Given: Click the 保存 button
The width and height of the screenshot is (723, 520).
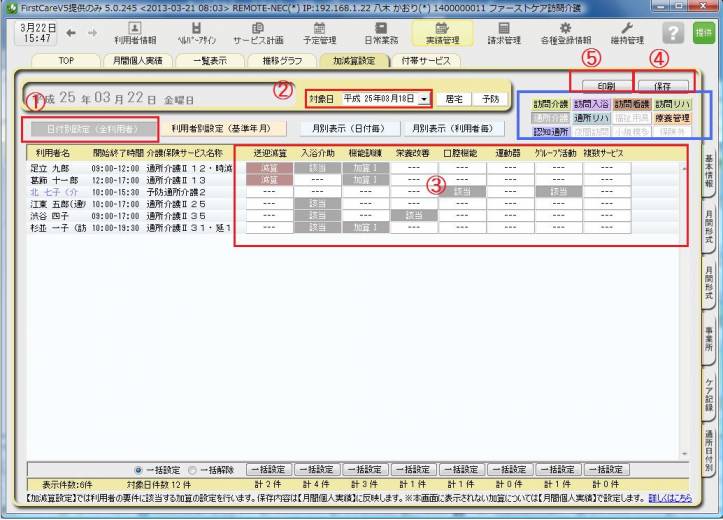Looking at the screenshot, I should tap(661, 87).
